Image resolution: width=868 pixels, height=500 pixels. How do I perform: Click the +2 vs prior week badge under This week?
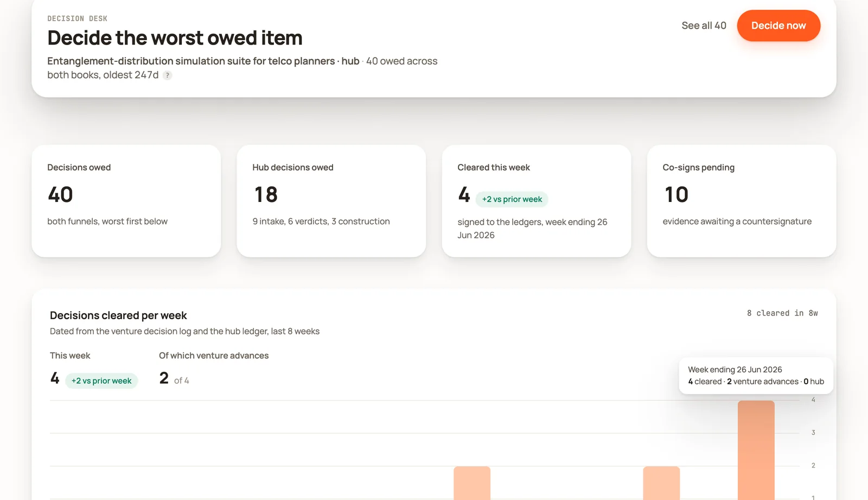coord(101,381)
